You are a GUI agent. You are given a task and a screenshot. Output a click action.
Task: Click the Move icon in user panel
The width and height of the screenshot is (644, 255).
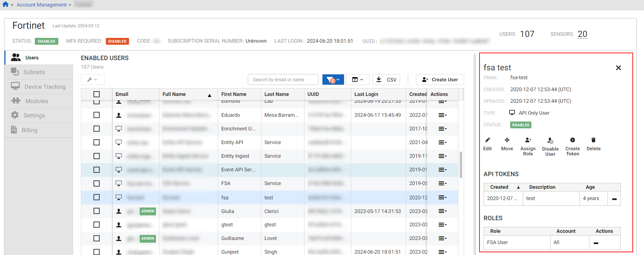tap(507, 140)
